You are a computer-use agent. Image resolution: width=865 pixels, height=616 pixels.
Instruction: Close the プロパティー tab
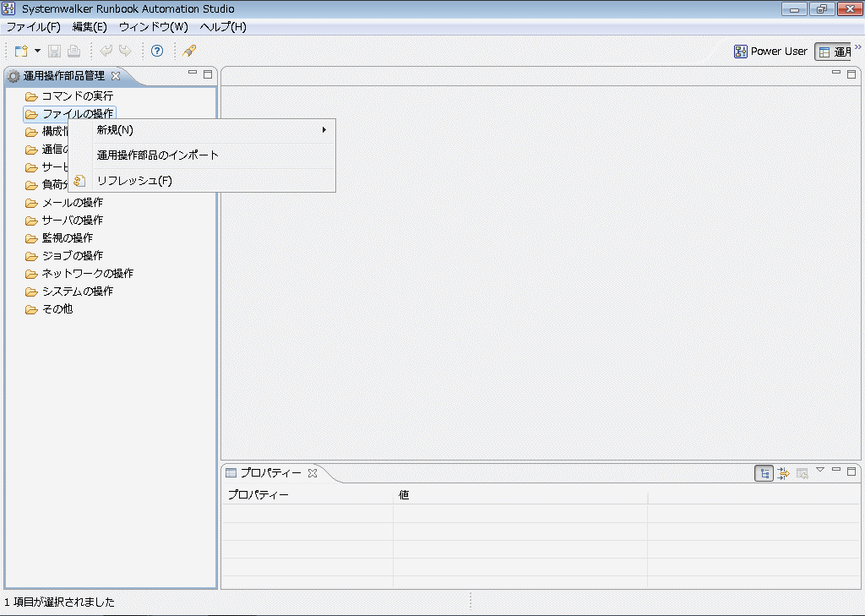pyautogui.click(x=313, y=473)
